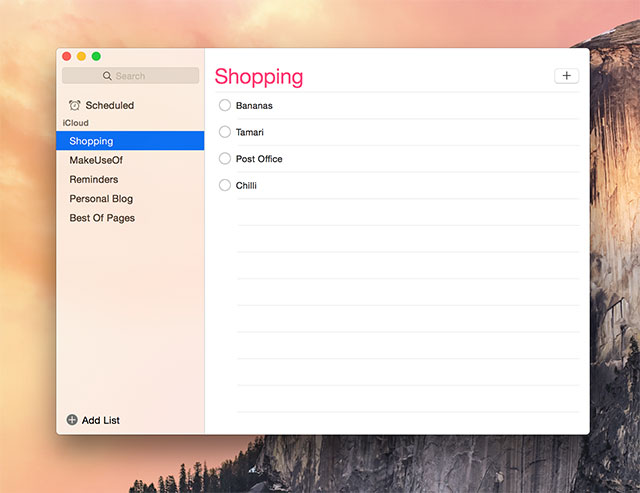Close the Reminders window with the red button
Image resolution: width=640 pixels, height=493 pixels.
[67, 56]
